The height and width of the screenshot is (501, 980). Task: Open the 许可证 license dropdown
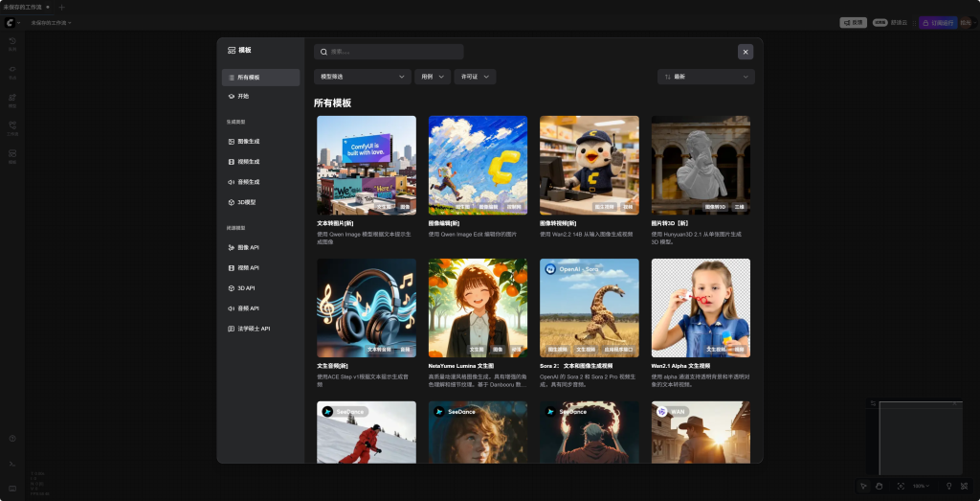(476, 77)
